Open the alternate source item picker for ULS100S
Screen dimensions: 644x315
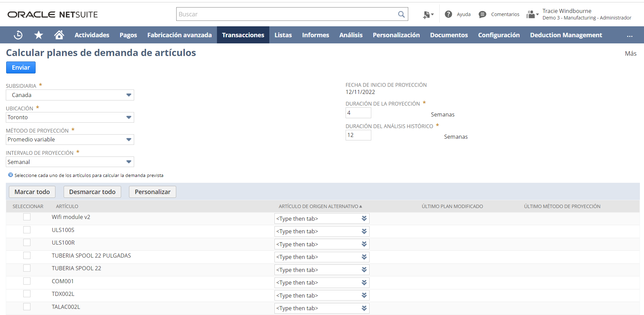364,231
